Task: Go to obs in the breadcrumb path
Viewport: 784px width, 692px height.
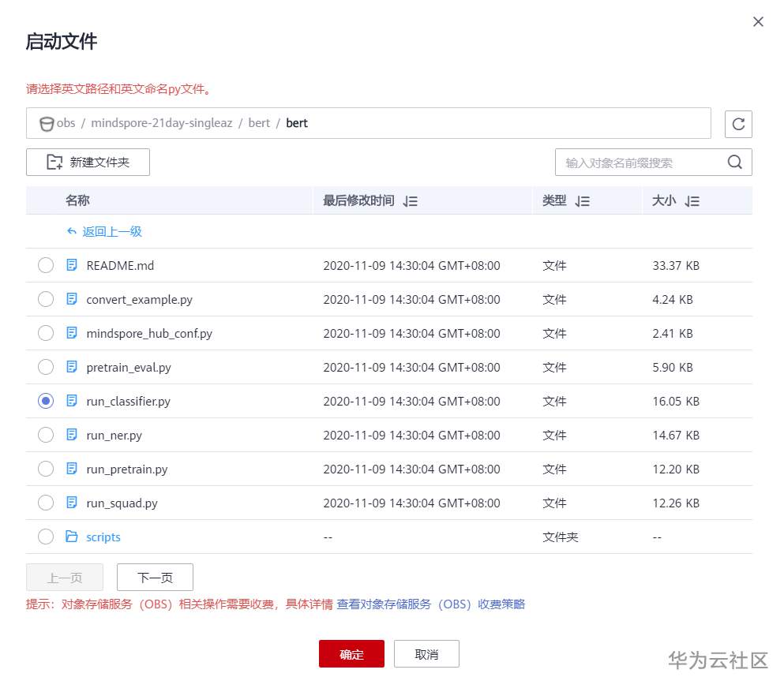Action: click(66, 123)
